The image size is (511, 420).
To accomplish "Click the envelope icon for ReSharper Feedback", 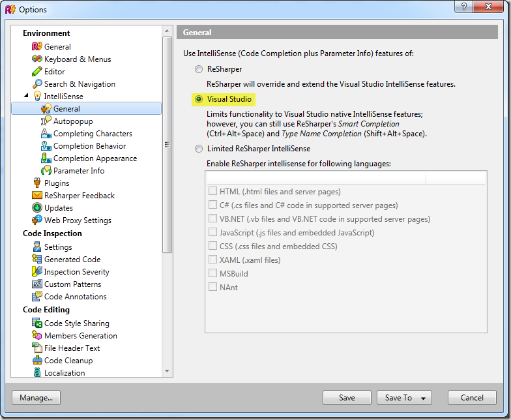I will (36, 195).
